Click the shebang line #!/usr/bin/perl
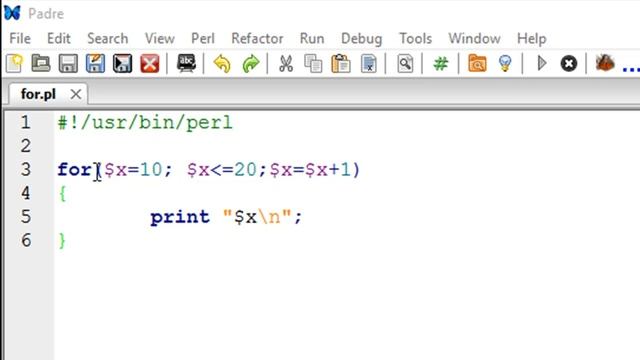Image resolution: width=640 pixels, height=360 pixels. coord(145,122)
